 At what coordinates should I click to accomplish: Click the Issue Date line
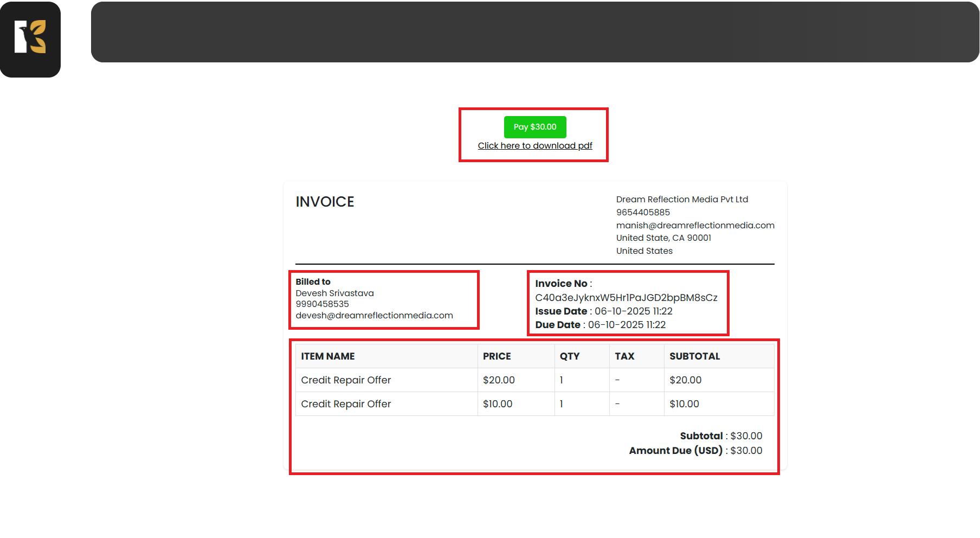[603, 311]
